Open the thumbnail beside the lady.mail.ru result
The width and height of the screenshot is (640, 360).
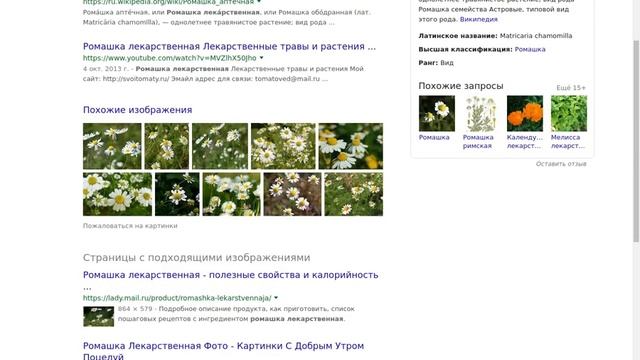pos(98,316)
